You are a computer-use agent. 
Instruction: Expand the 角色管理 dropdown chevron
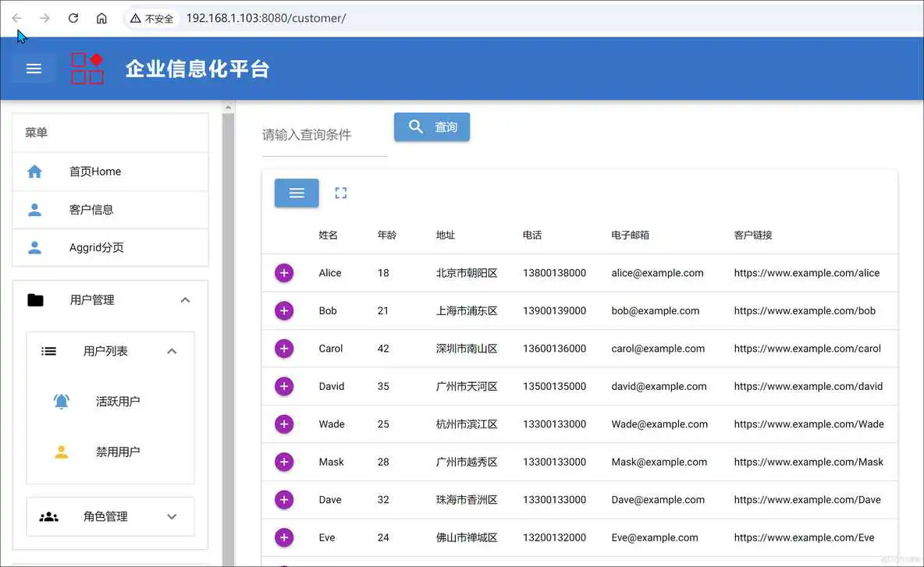click(x=173, y=516)
